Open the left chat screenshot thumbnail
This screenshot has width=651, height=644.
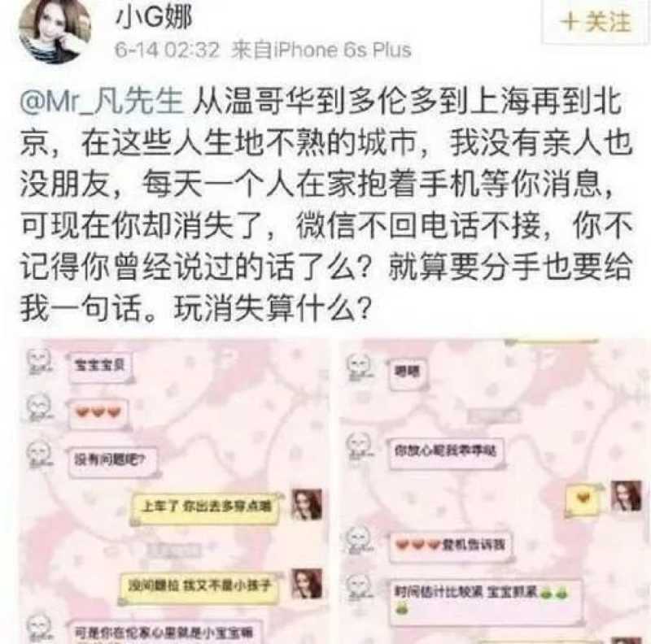pos(175,491)
